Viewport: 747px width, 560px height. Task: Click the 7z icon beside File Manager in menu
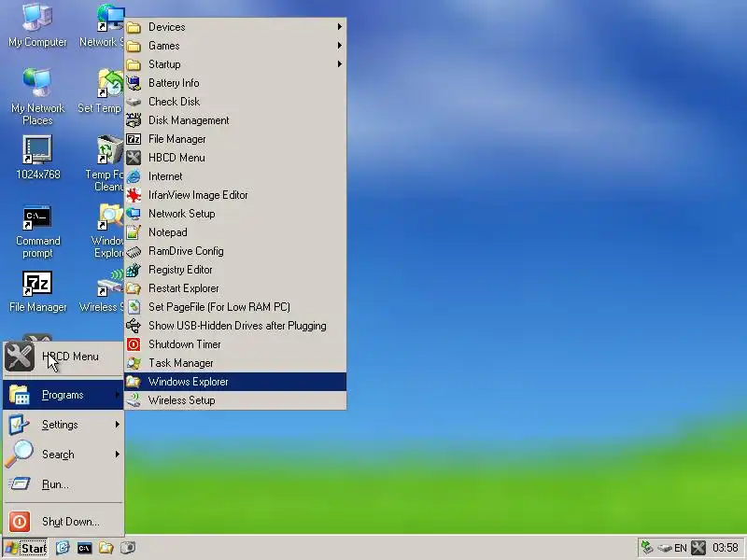pos(134,139)
